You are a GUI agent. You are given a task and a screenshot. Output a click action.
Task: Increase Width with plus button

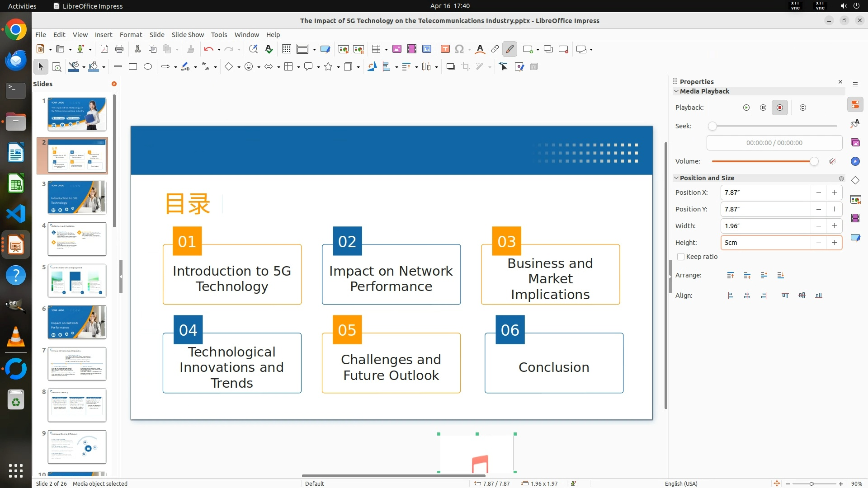coord(834,226)
